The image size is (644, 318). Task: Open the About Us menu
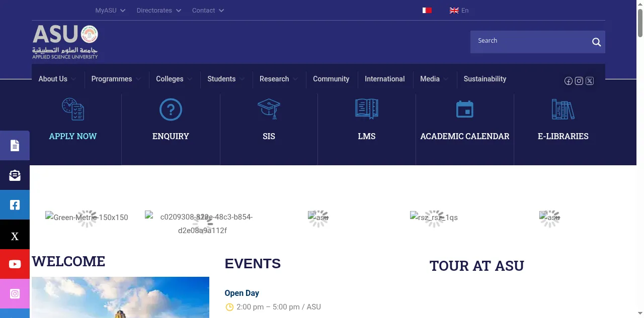58,79
